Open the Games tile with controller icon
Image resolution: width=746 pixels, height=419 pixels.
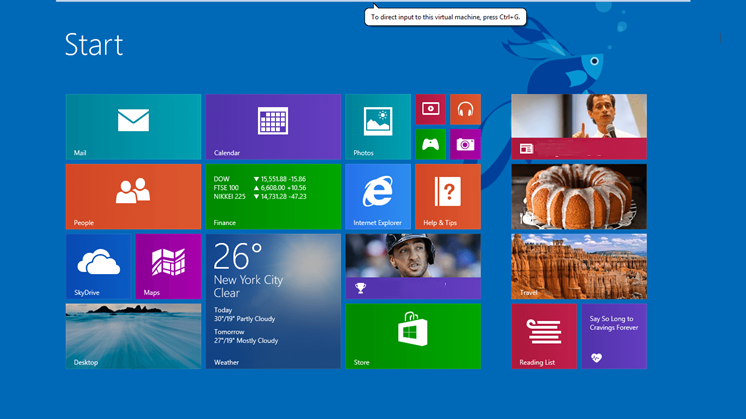[431, 144]
